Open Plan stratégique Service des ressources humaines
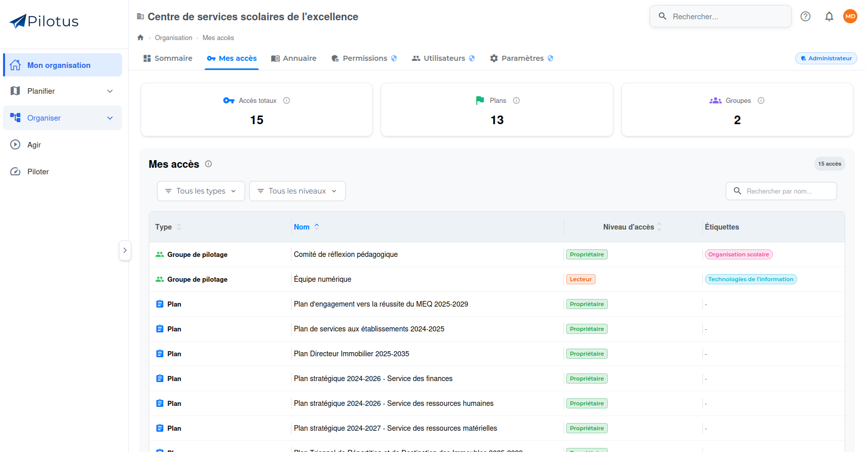The image size is (868, 452). [393, 403]
